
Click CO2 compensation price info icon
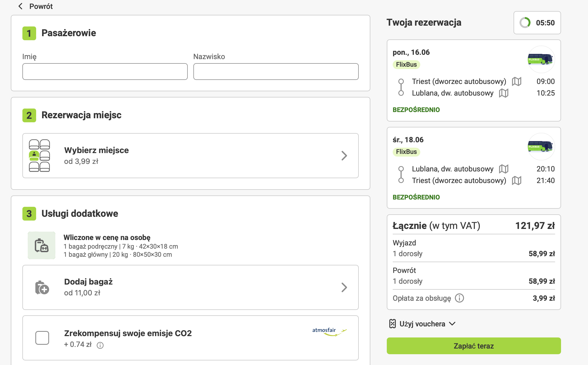click(x=100, y=345)
